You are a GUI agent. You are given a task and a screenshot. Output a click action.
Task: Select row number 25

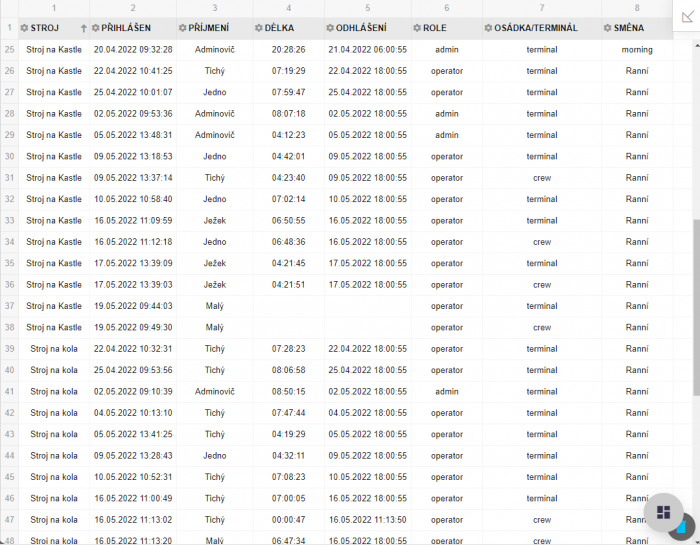coord(9,50)
